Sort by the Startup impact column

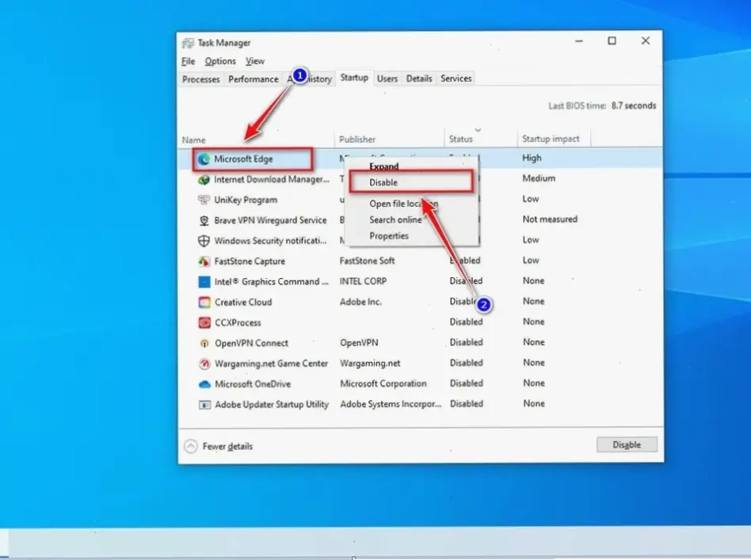551,139
